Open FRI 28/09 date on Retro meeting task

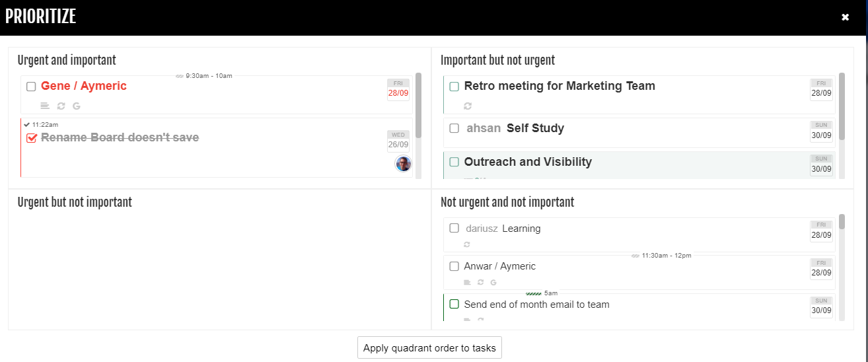click(x=821, y=89)
